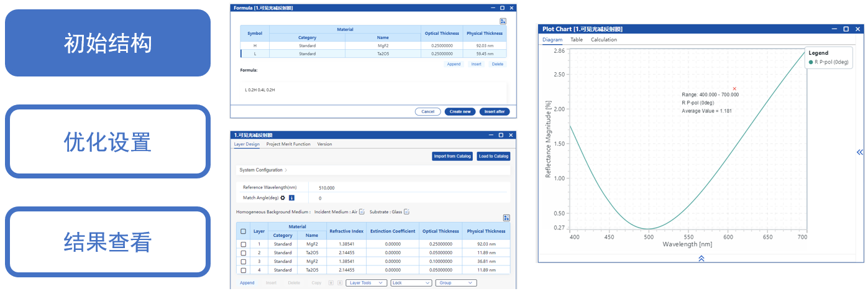
Task: Open the Lock dropdown
Action: (x=411, y=283)
